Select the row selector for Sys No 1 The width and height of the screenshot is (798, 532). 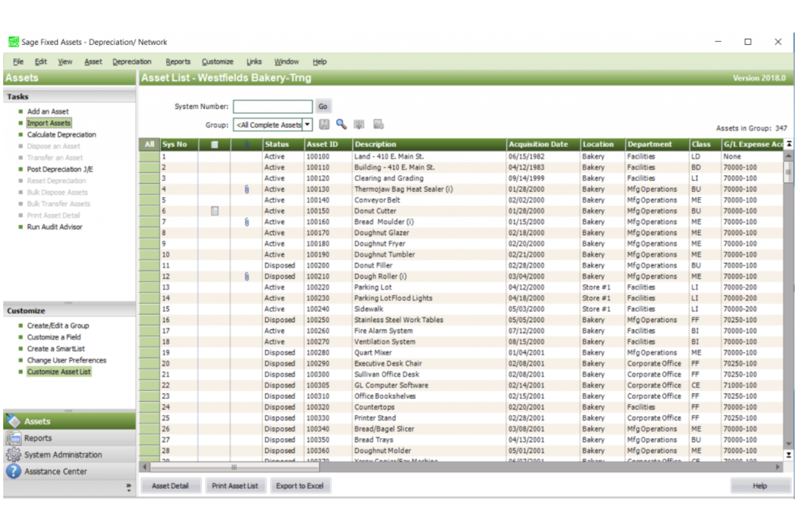[149, 156]
